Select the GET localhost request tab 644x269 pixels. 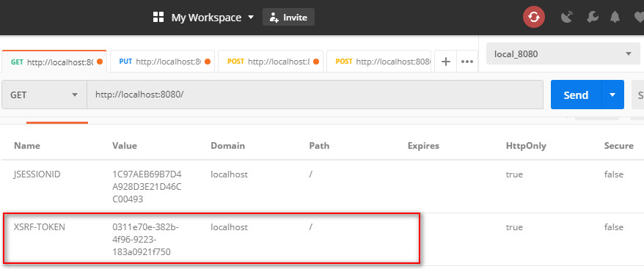pos(54,62)
